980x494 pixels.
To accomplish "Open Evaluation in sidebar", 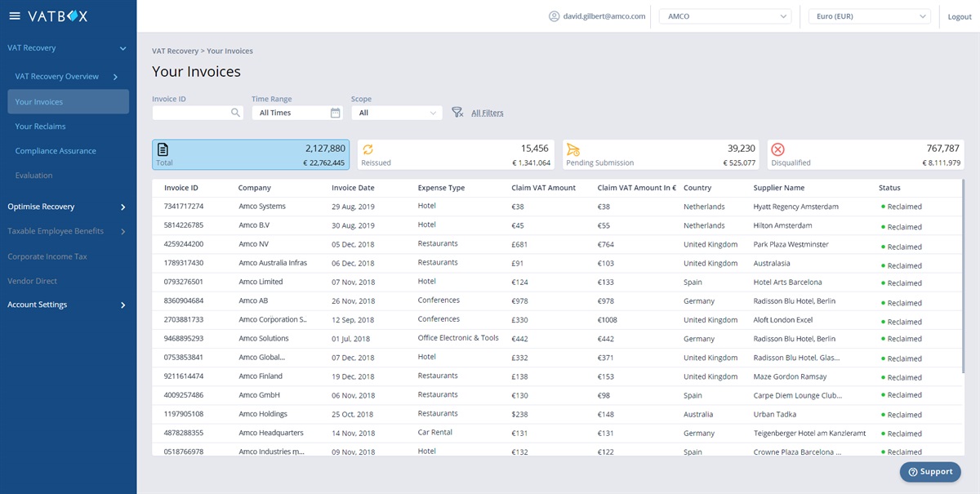I will pos(33,176).
